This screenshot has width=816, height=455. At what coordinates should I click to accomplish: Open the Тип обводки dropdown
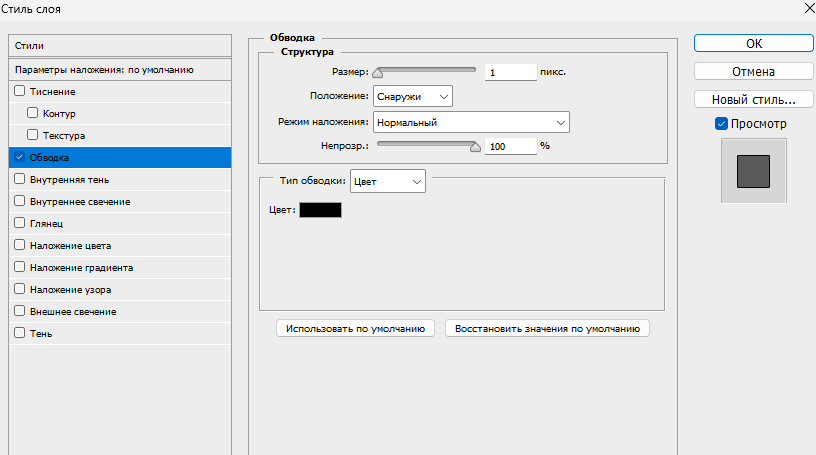tap(387, 181)
